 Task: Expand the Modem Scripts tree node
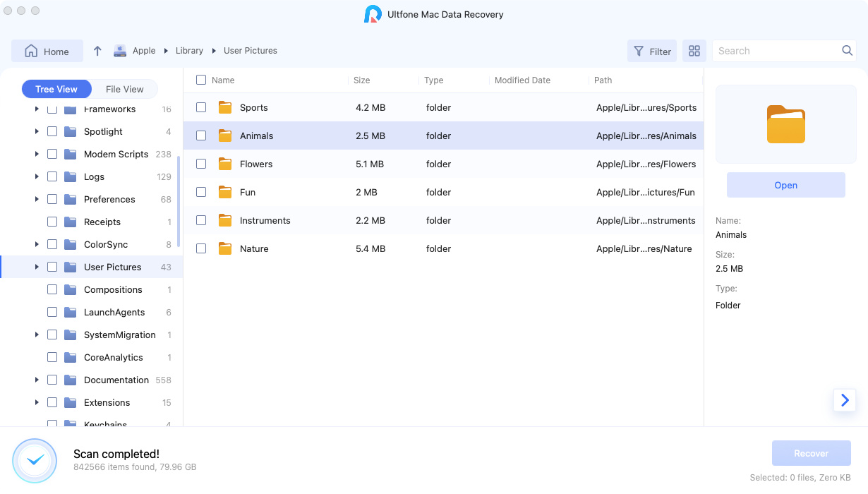click(37, 154)
